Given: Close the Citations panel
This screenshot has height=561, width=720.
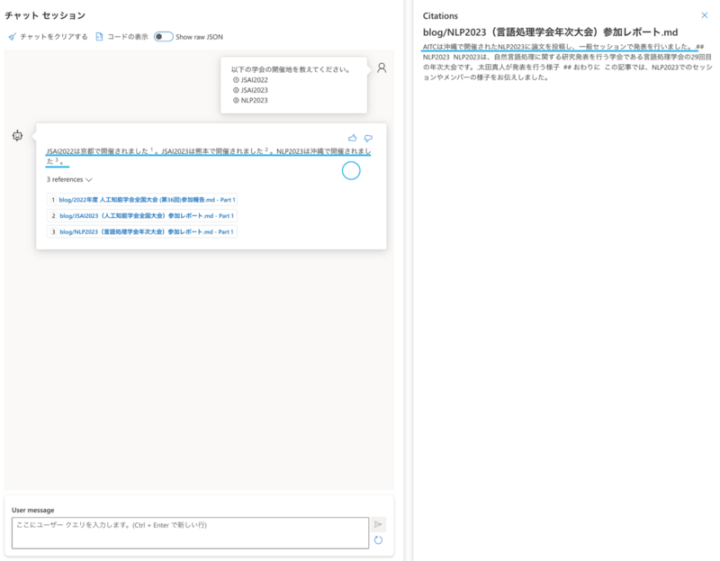Looking at the screenshot, I should (x=705, y=15).
